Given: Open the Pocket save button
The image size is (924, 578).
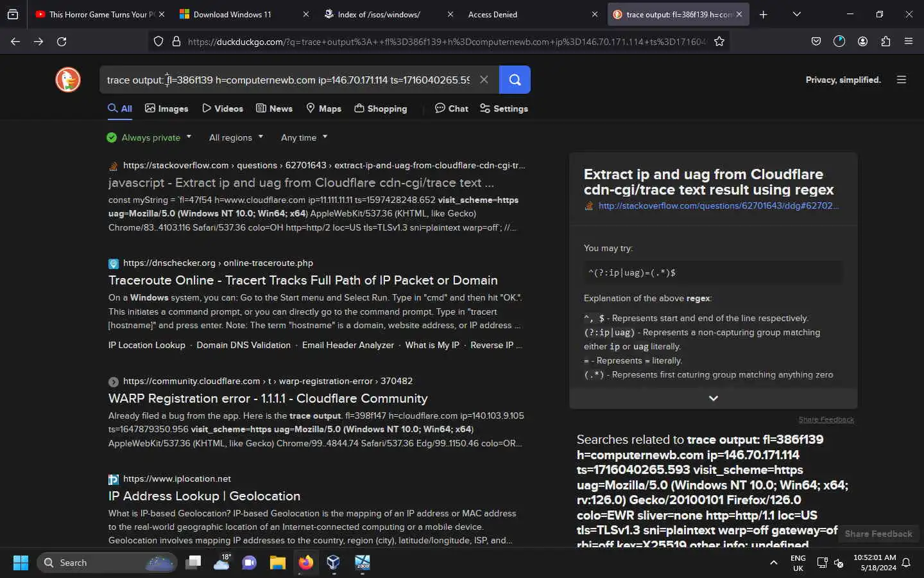Looking at the screenshot, I should click(816, 42).
